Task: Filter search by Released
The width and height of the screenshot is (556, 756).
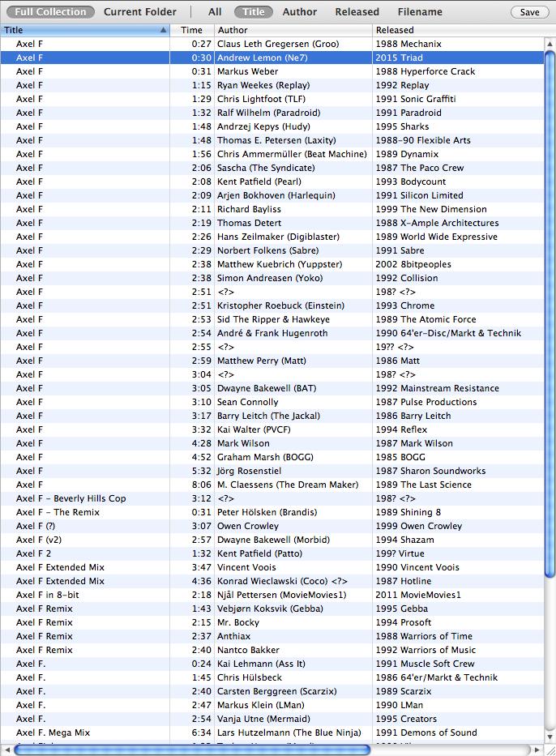Action: click(357, 12)
